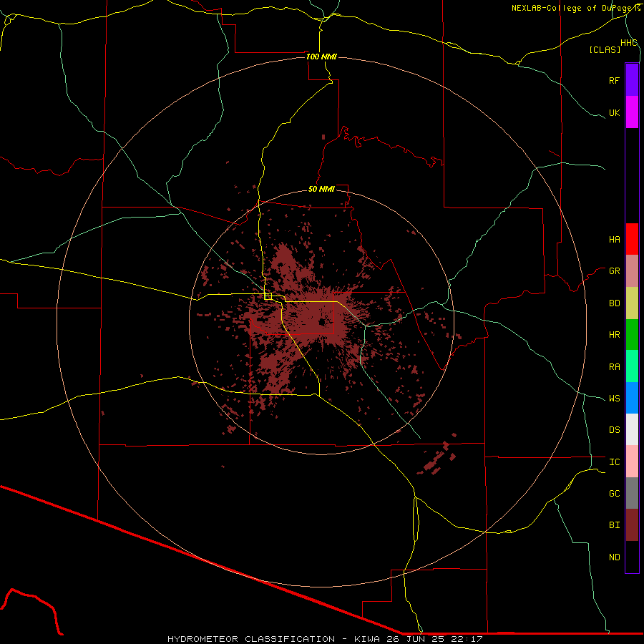Click the HA legend label
This screenshot has height=644, width=644.
[614, 239]
